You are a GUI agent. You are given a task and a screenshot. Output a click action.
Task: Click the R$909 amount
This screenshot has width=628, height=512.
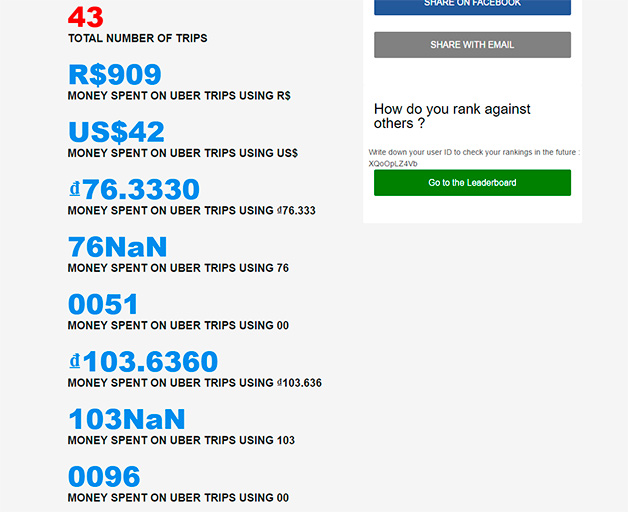(x=114, y=75)
